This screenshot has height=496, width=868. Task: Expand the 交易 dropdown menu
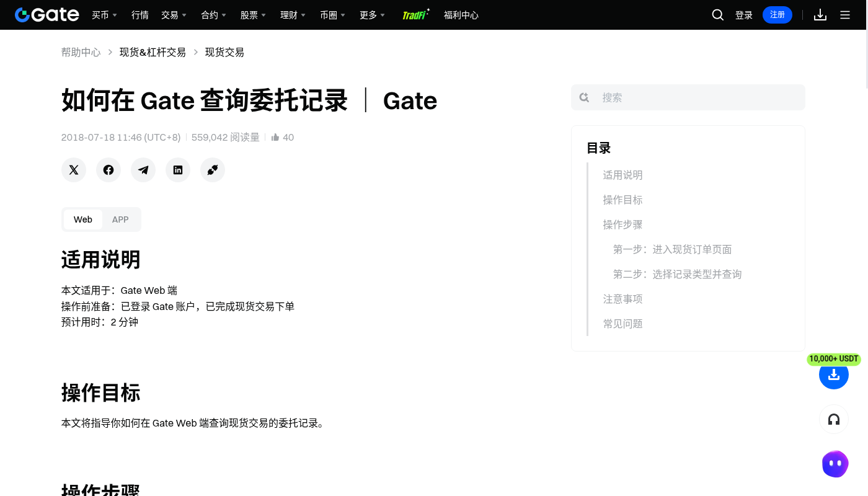(x=174, y=15)
